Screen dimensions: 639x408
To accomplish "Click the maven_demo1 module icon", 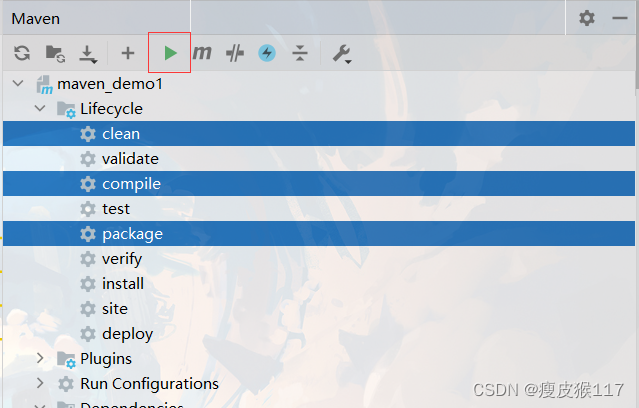I will coord(44,84).
